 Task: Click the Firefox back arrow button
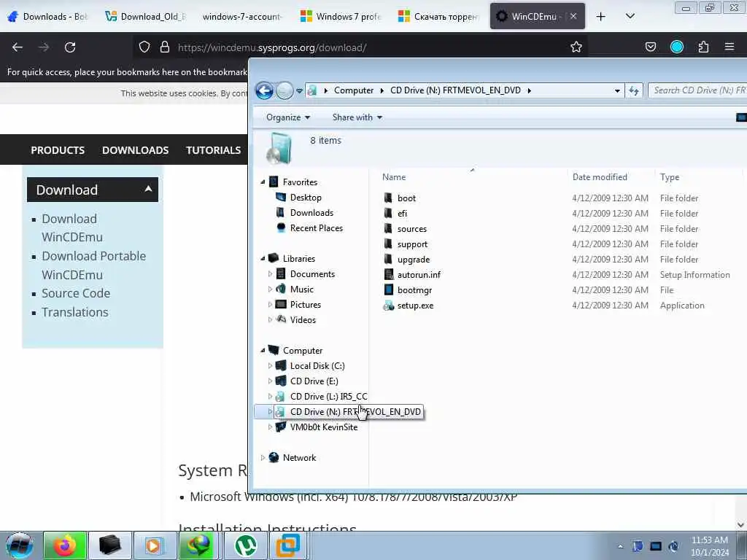click(x=18, y=47)
